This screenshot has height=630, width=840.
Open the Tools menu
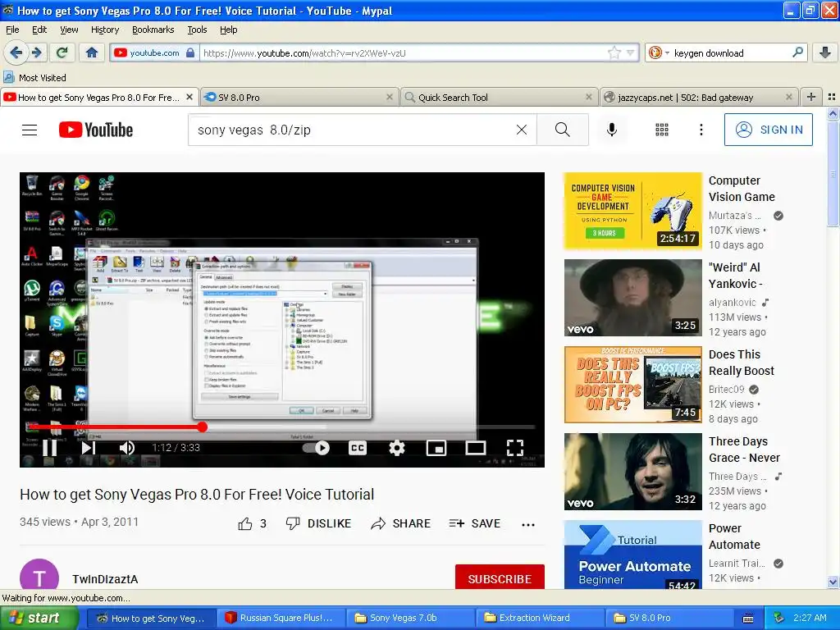click(x=197, y=30)
